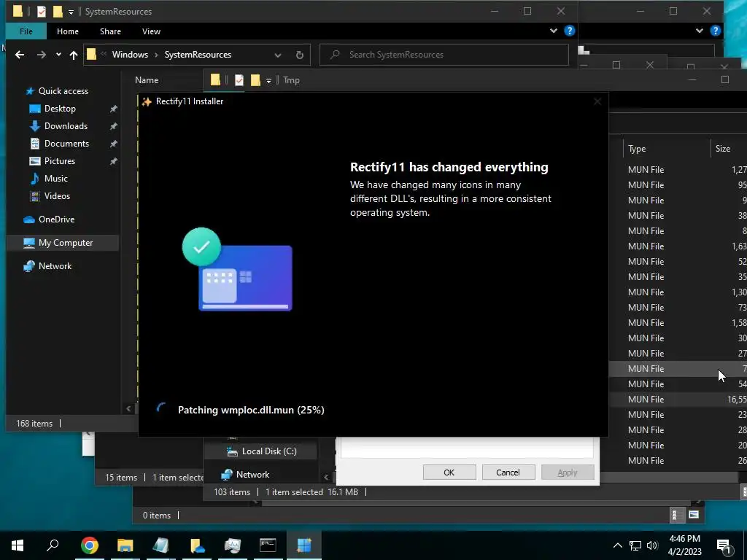747x560 pixels.
Task: Customize Quick Access Toolbar in SystemResources title bar
Action: [x=71, y=12]
